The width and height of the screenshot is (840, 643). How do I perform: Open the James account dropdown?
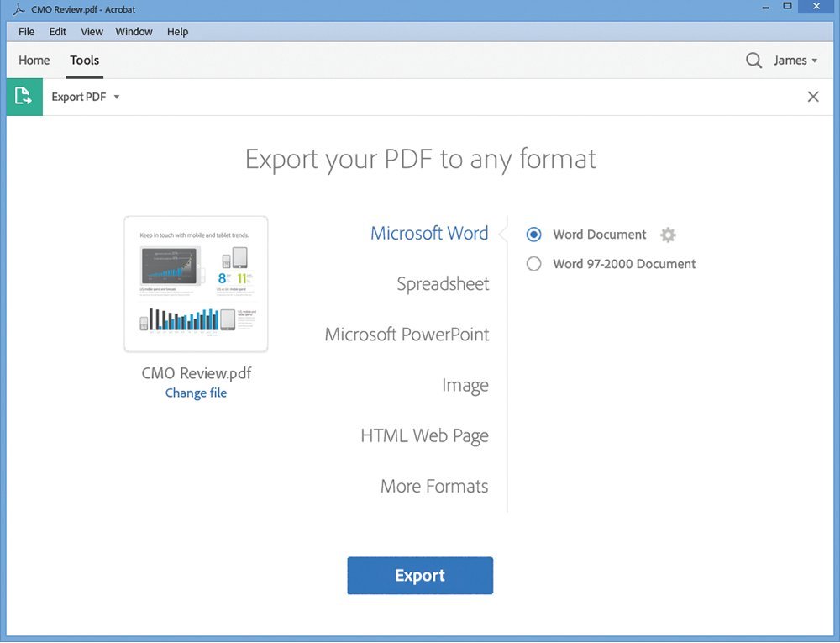pyautogui.click(x=792, y=60)
